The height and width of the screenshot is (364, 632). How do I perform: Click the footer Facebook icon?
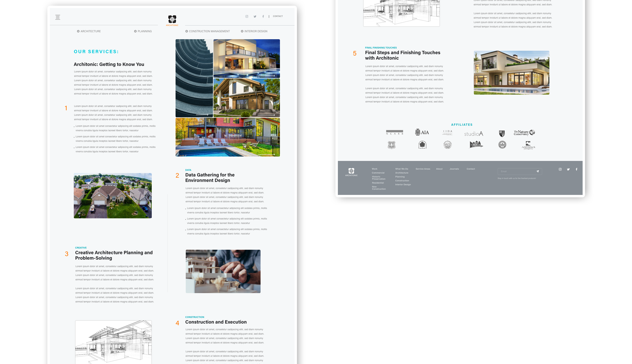coord(577,169)
